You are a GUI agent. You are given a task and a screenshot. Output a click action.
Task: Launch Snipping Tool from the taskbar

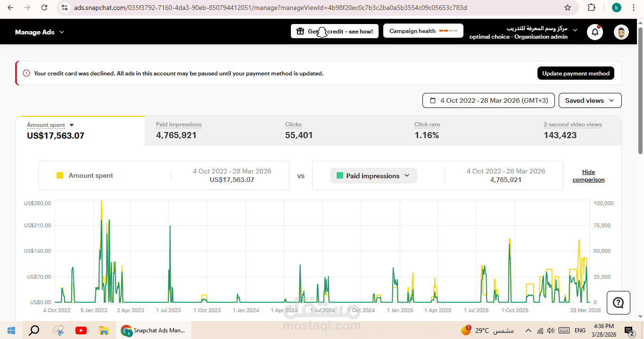click(58, 331)
